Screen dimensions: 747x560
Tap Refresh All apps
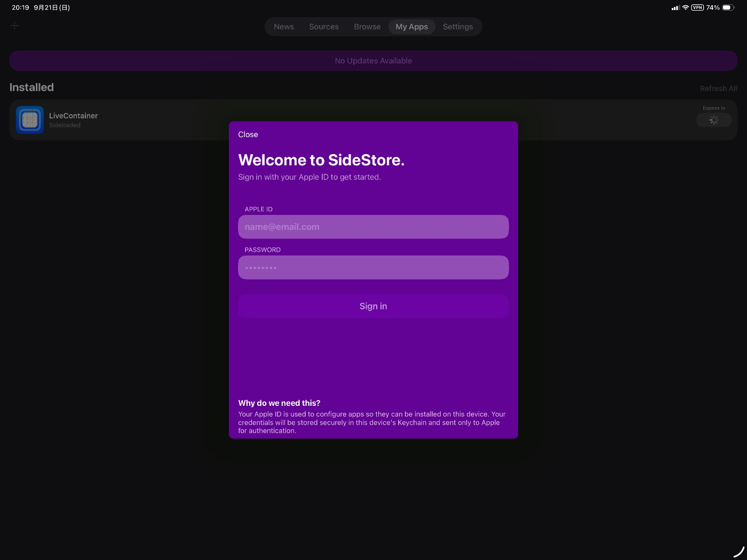click(719, 89)
